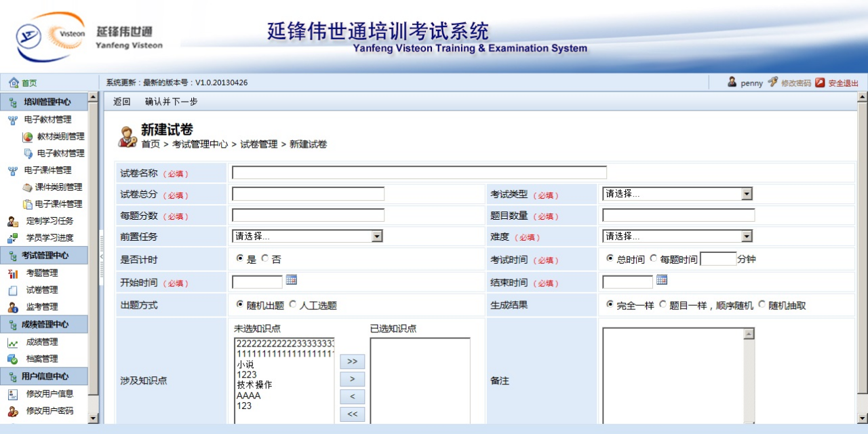Image resolution: width=868 pixels, height=434 pixels.
Task: Collapse the 成绩管理中心 section
Action: click(44, 324)
